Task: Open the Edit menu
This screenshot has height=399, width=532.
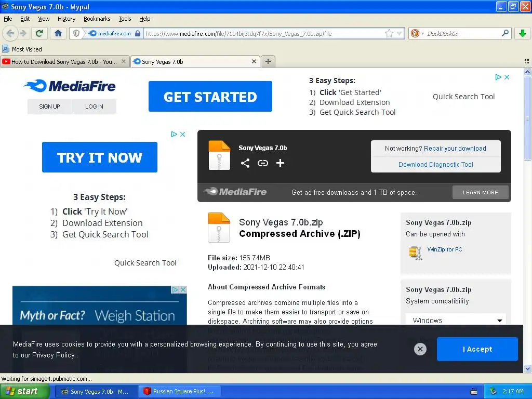Action: (25, 19)
